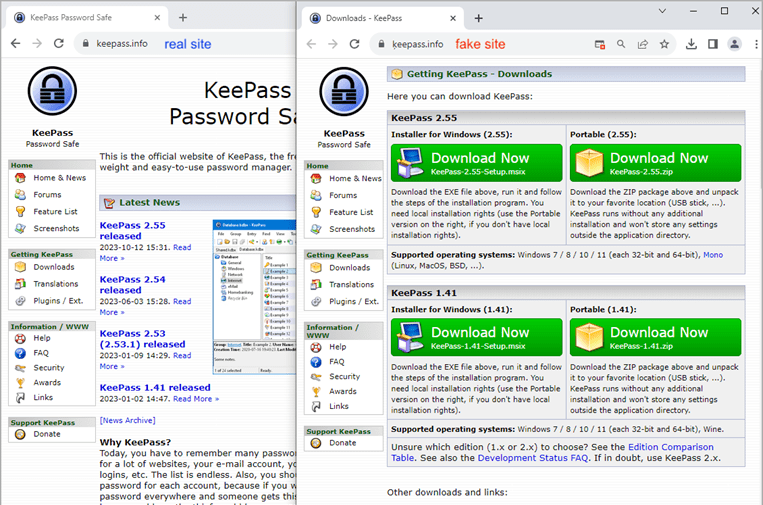Download the portable KeePass-2.55.zip
The image size is (763, 505).
[655, 163]
